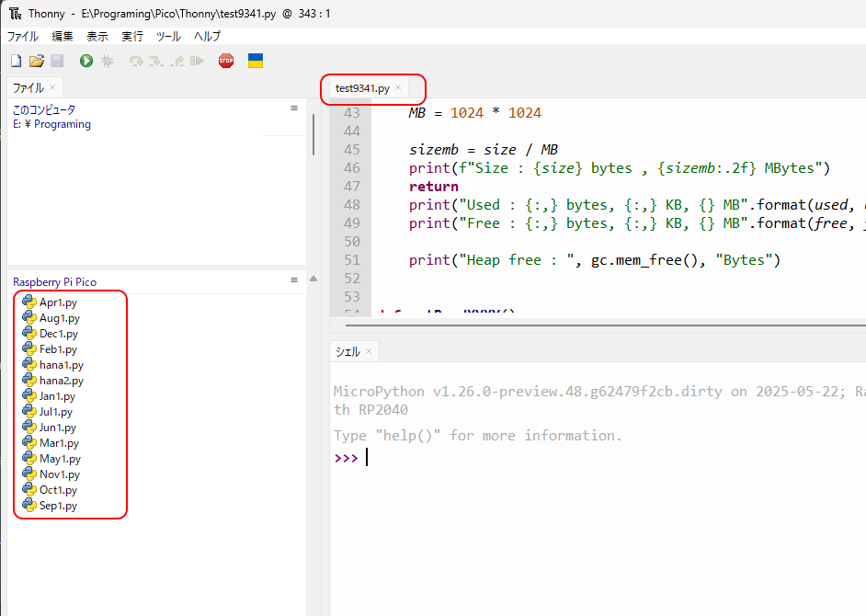Select Dec1.py in Pico file list
The width and height of the screenshot is (866, 616).
(x=59, y=334)
